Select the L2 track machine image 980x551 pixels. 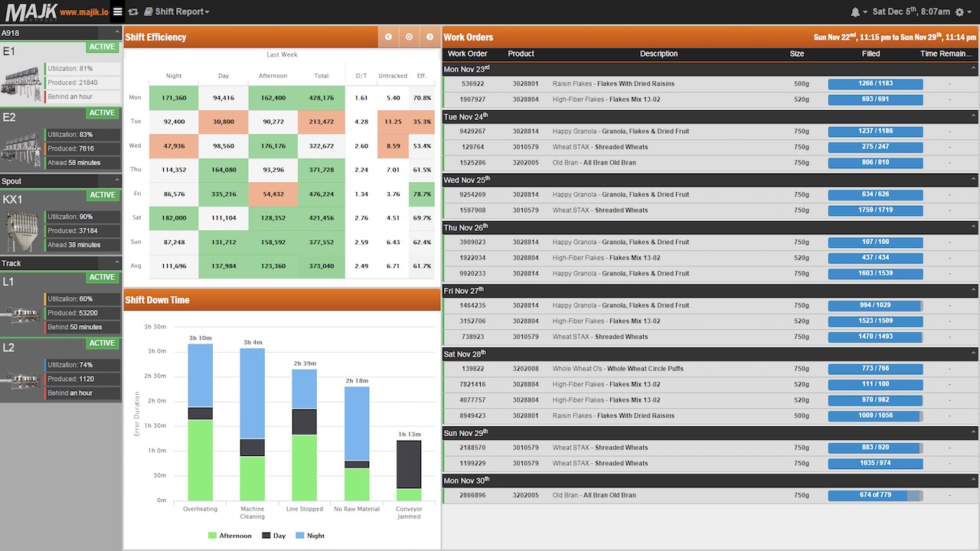click(x=21, y=379)
